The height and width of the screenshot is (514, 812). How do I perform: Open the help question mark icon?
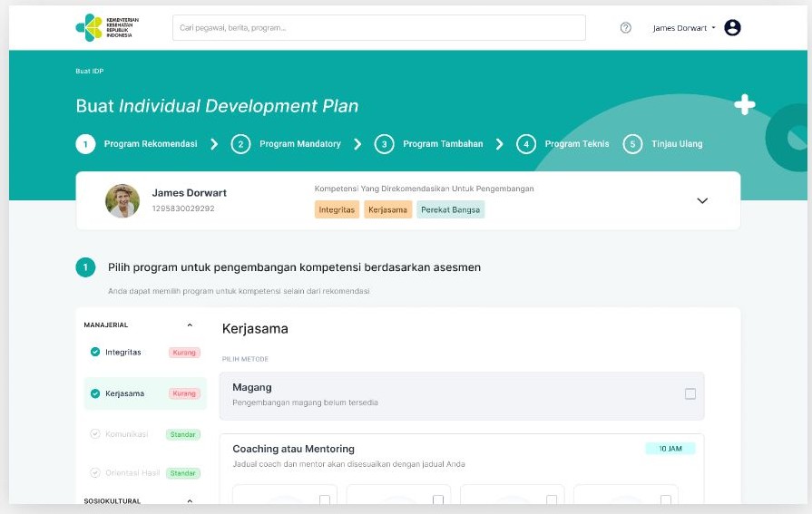coord(626,28)
